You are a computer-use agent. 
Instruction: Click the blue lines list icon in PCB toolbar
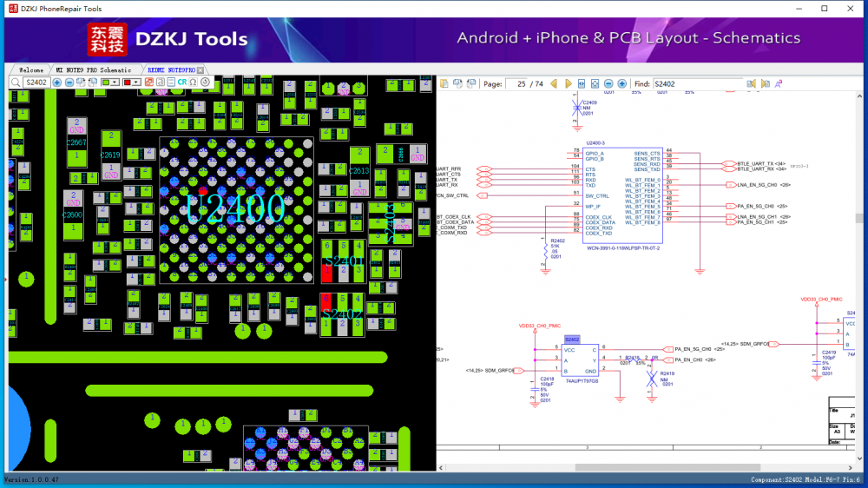[x=171, y=82]
